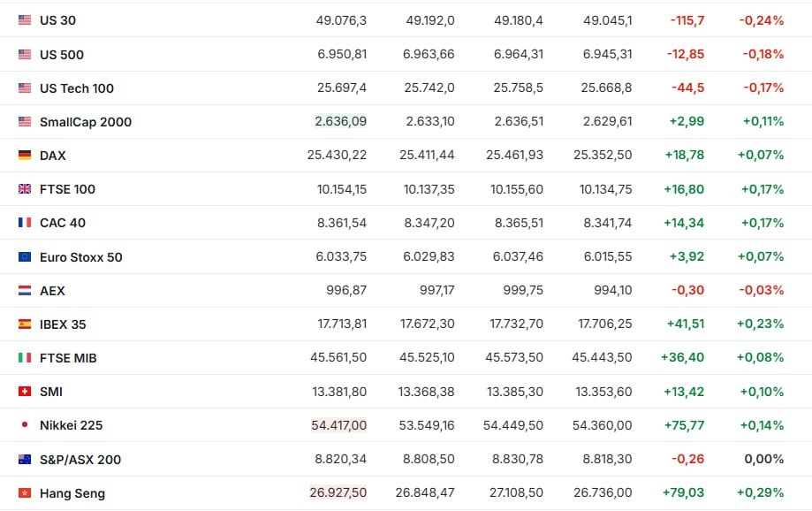This screenshot has width=812, height=511.
Task: Click the Australian flag beside S&P/ASX 200
Action: [25, 460]
